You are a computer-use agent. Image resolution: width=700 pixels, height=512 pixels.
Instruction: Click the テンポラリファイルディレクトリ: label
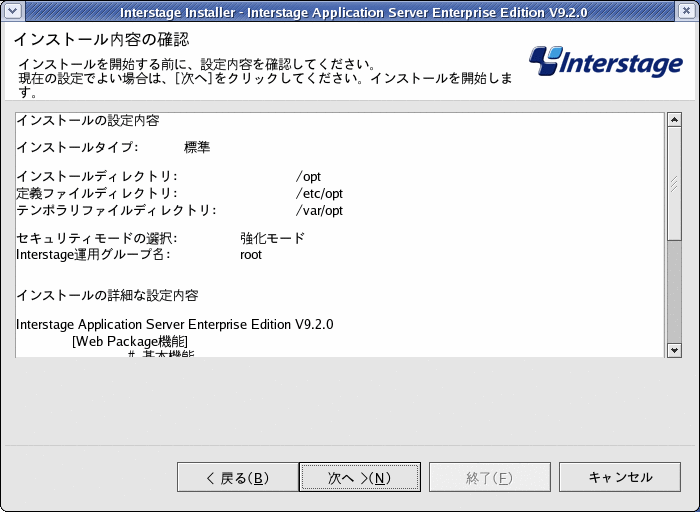click(116, 211)
